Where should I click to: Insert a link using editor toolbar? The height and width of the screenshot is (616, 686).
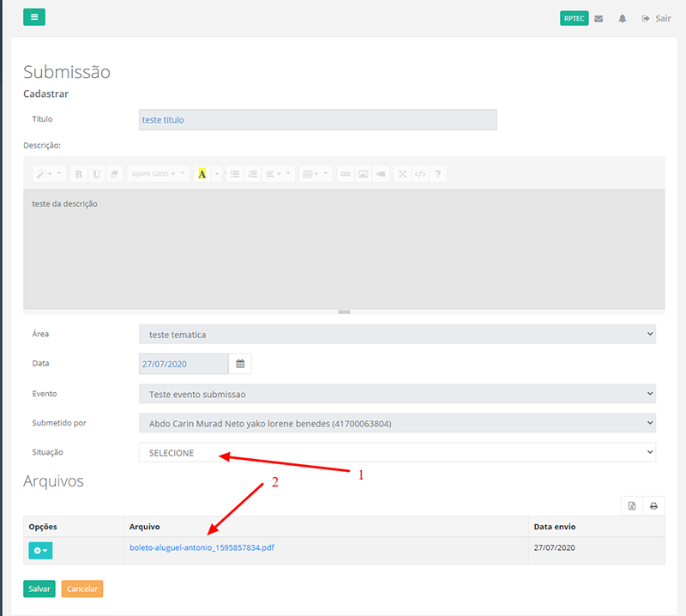coord(346,173)
